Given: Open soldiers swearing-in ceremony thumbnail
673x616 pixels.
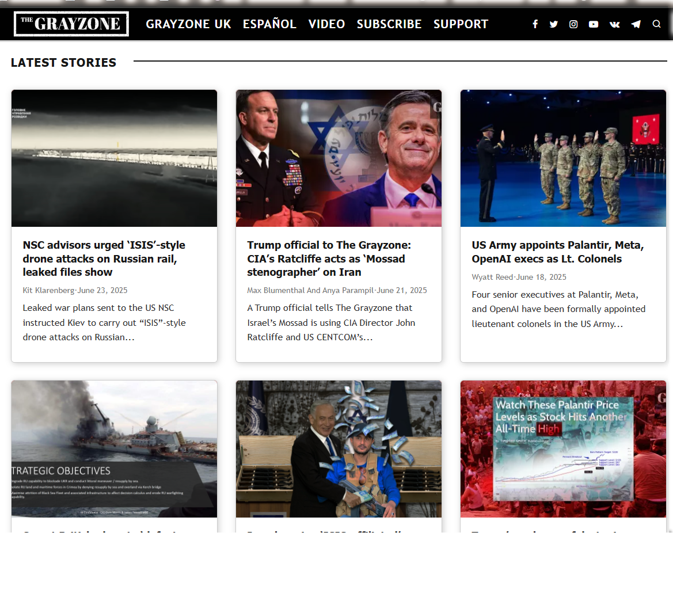Looking at the screenshot, I should pyautogui.click(x=563, y=158).
